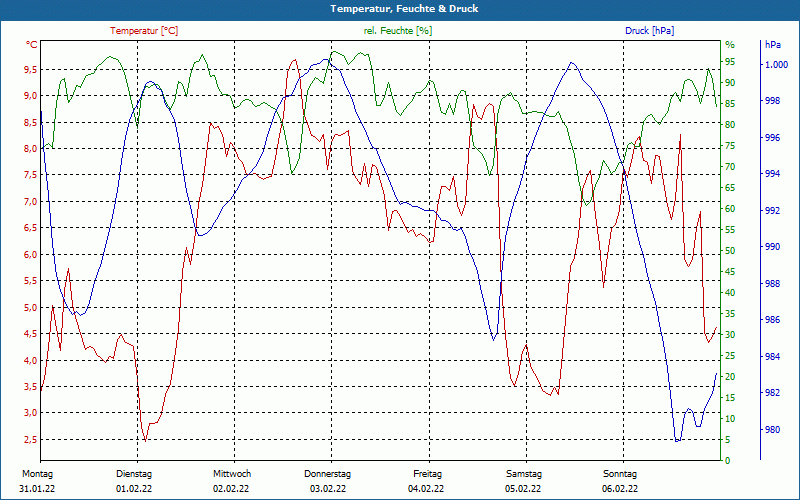Click the '994' pressure axis value
The width and height of the screenshot is (800, 500).
[x=772, y=174]
